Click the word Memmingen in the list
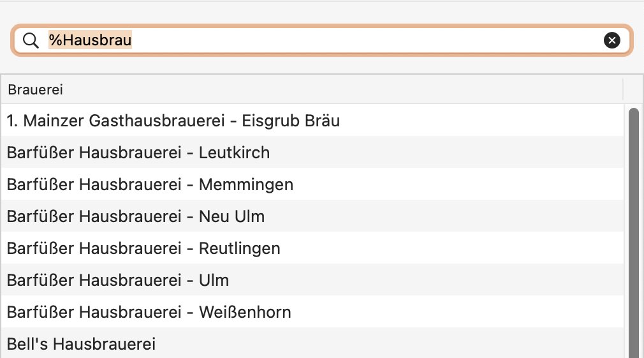 246,185
